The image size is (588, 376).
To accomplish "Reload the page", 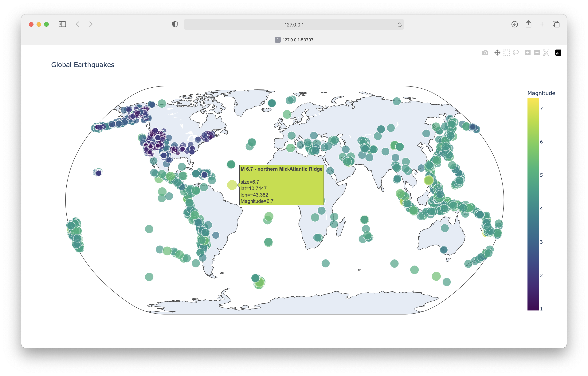I will [x=399, y=24].
